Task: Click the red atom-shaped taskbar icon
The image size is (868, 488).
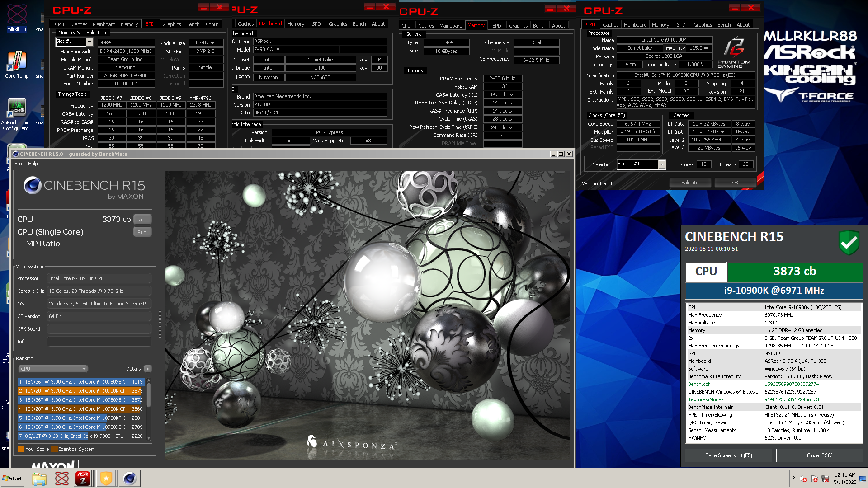Action: click(x=62, y=479)
